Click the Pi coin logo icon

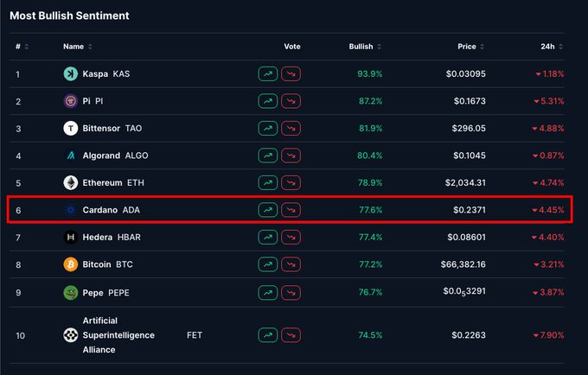click(70, 102)
